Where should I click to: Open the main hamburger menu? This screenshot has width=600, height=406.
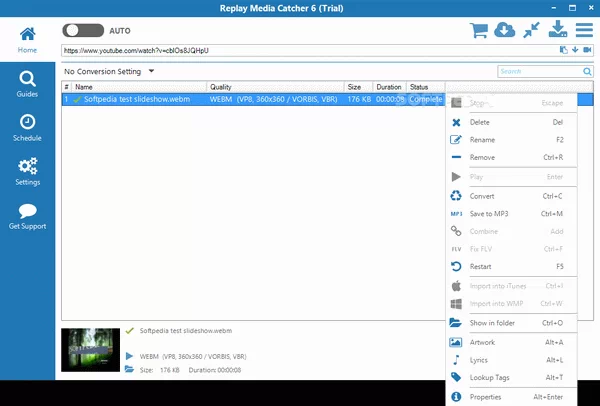tap(585, 30)
